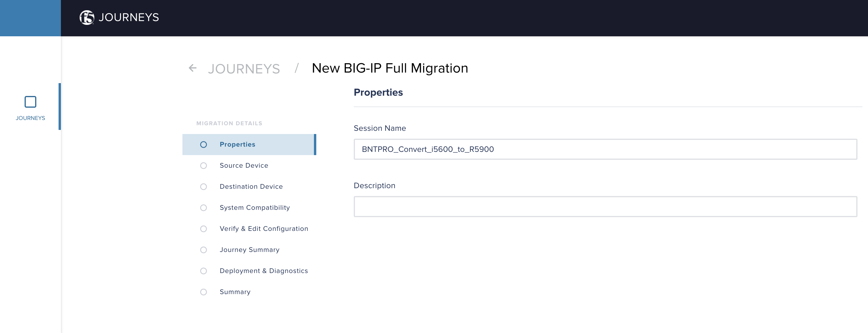Click the F5 logo in header

coord(87,18)
